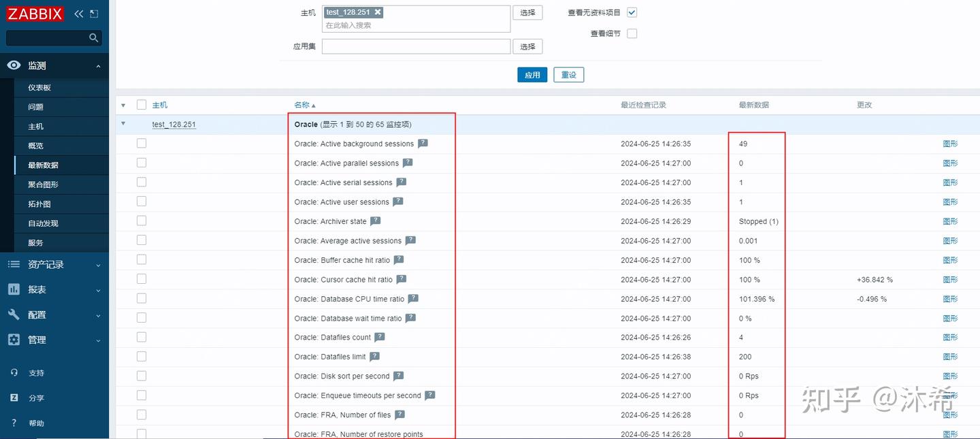Remove the test_128.251 host chip via its X
The width and height of the screenshot is (980, 439).
(x=378, y=12)
